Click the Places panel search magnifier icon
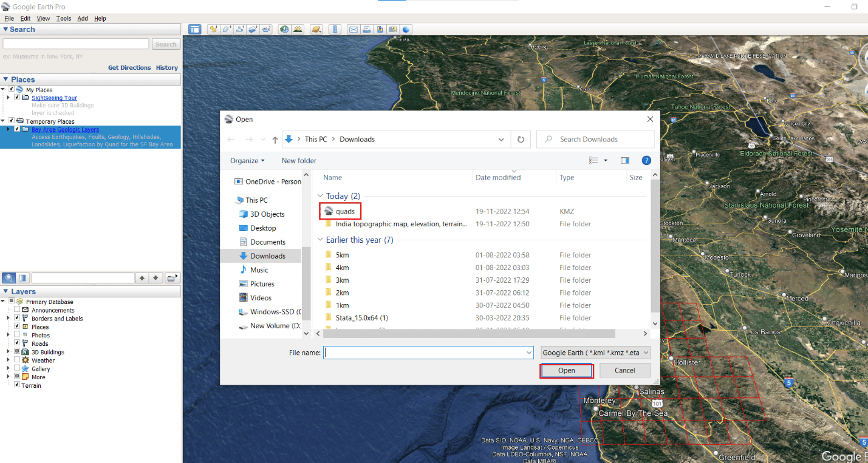 tap(9, 278)
